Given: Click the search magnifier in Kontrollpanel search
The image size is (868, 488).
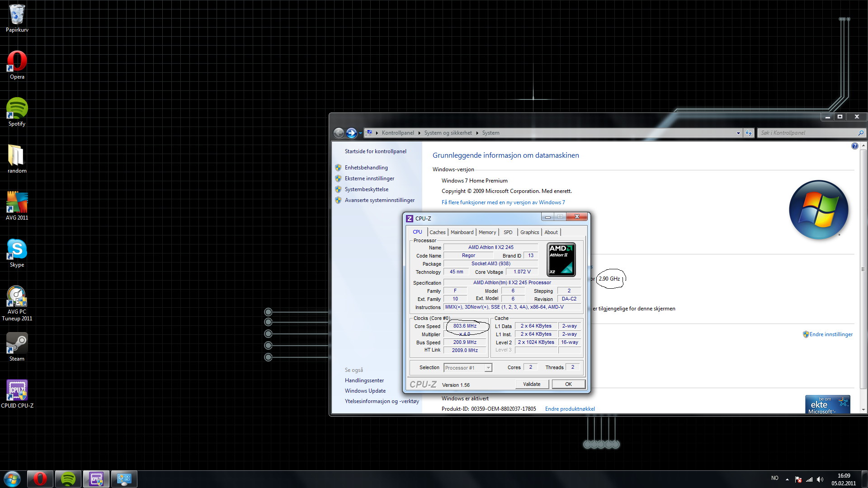Looking at the screenshot, I should (861, 133).
